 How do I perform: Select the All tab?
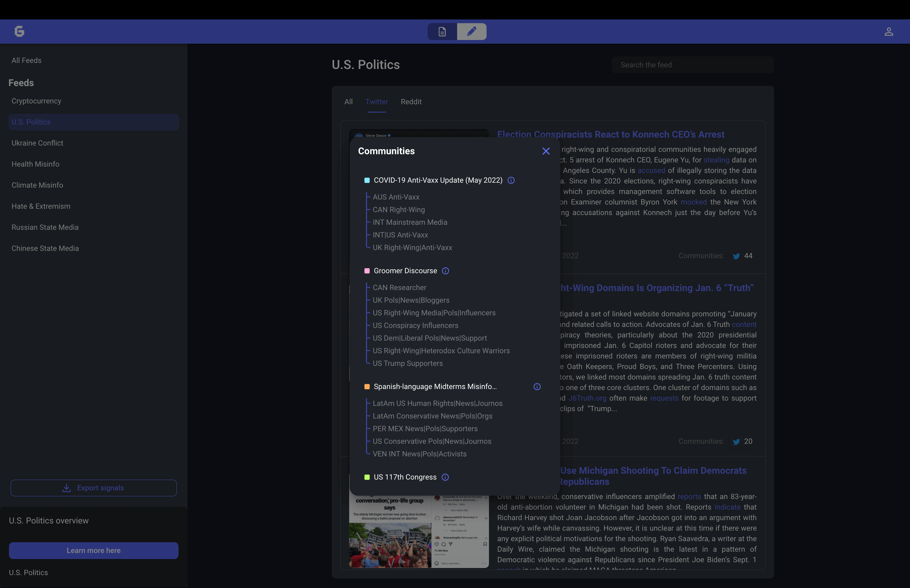[x=348, y=102]
